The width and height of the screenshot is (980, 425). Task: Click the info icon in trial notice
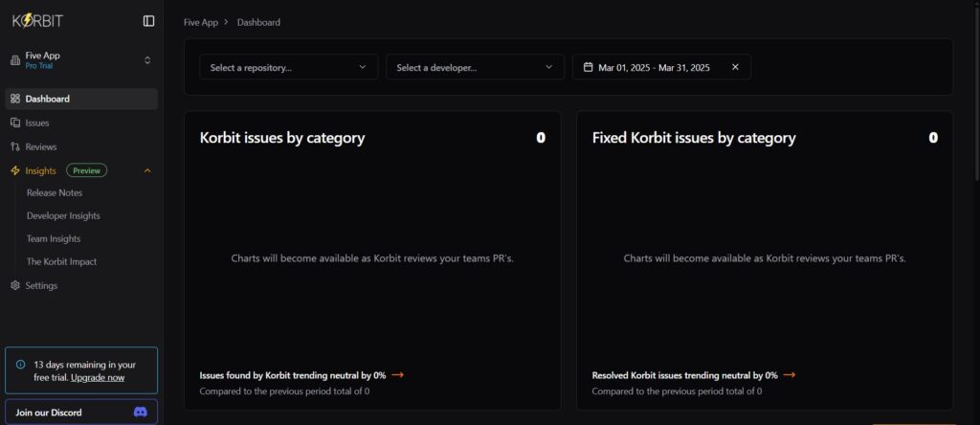(21, 364)
